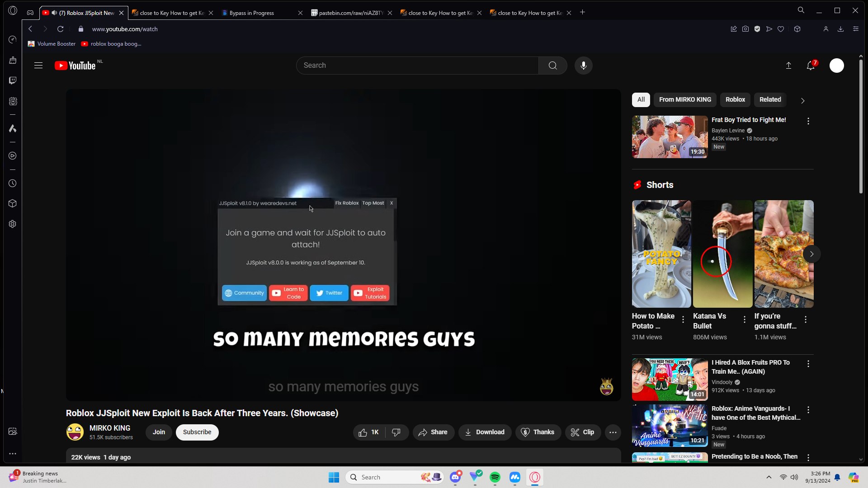Screen dimensions: 868x488
Task: Share the video
Action: [x=433, y=432]
